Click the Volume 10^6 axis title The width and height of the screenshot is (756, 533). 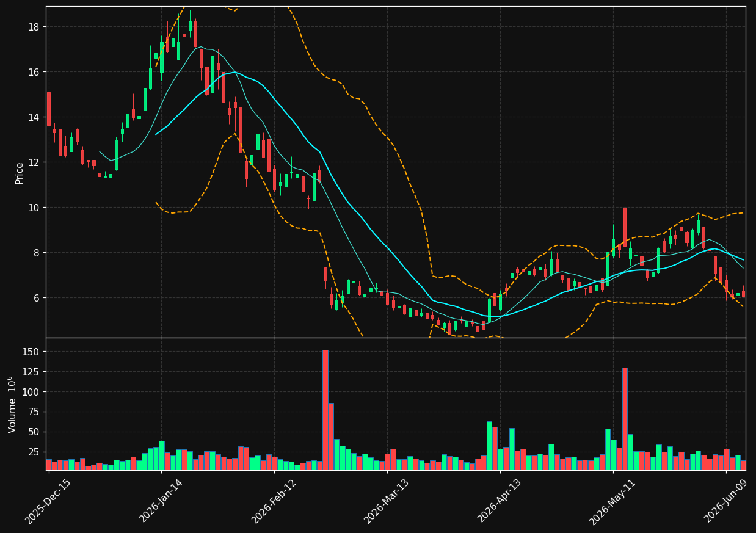pyautogui.click(x=12, y=404)
